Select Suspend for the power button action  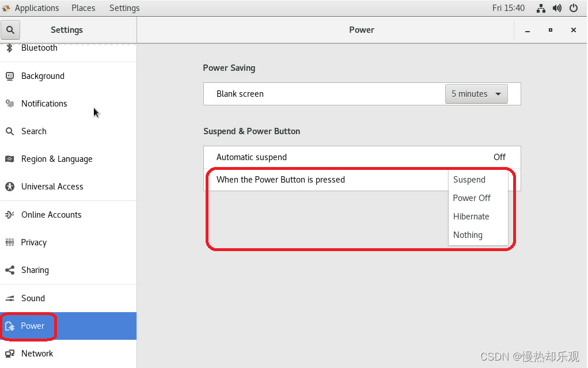point(469,179)
